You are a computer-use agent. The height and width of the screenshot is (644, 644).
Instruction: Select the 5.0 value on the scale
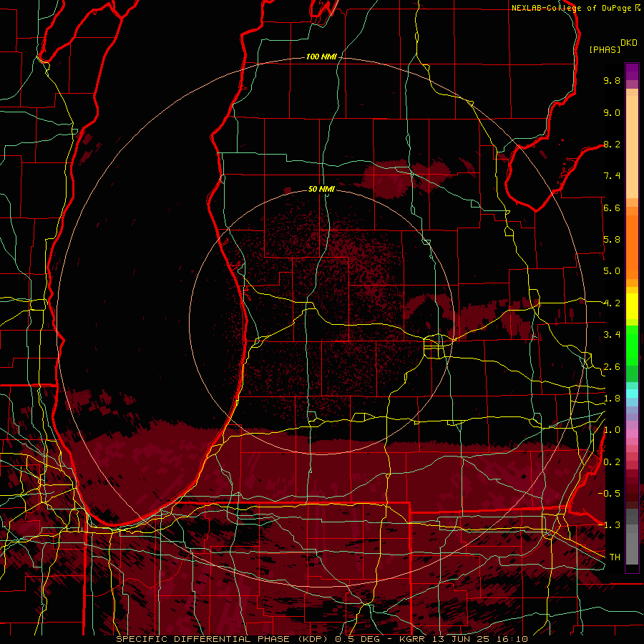pyautogui.click(x=612, y=271)
